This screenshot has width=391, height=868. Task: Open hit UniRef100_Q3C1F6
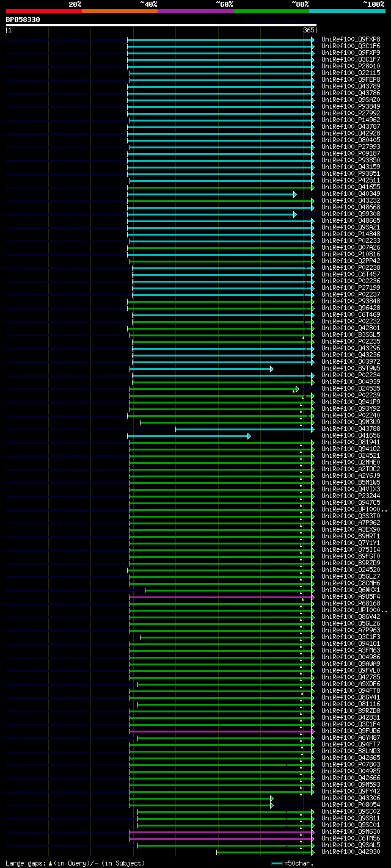pos(351,46)
